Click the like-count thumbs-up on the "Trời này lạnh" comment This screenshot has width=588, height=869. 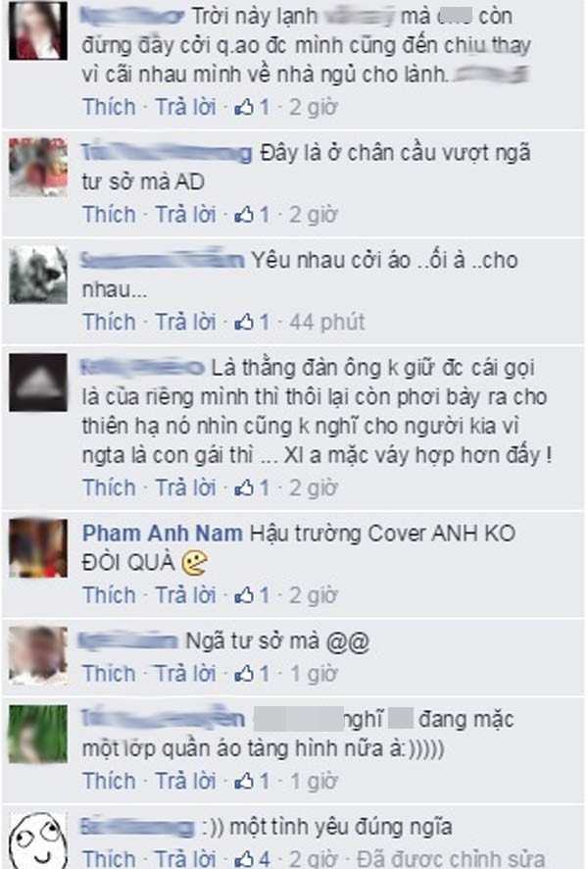pos(244,107)
